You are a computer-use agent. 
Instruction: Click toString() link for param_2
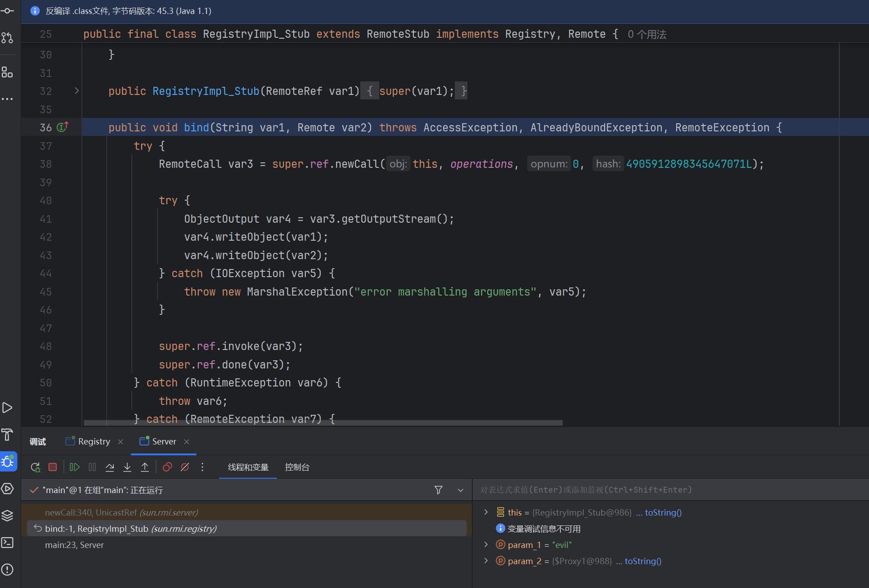(643, 561)
